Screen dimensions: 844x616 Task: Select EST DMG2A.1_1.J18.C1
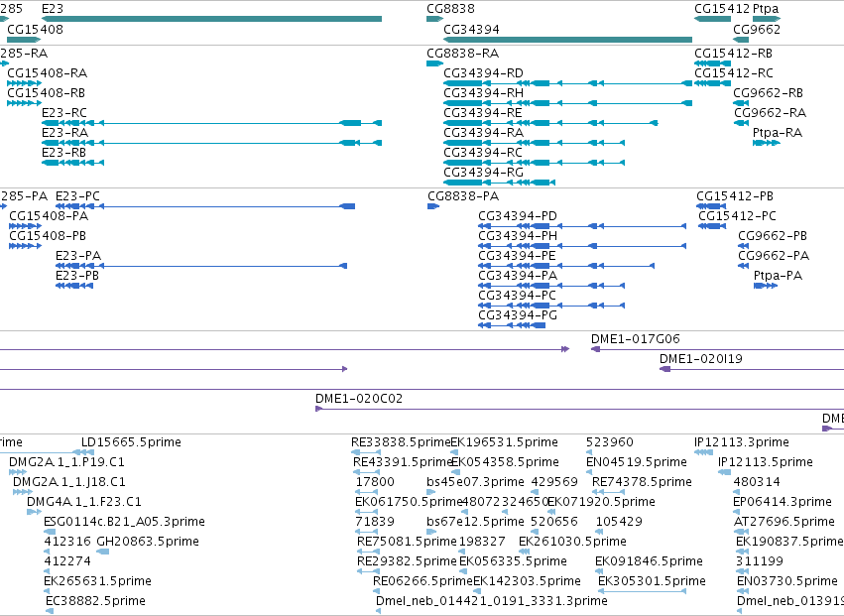[x=23, y=492]
